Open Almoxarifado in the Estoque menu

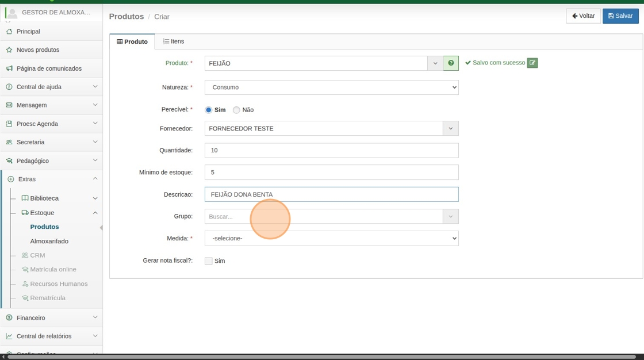(49, 241)
